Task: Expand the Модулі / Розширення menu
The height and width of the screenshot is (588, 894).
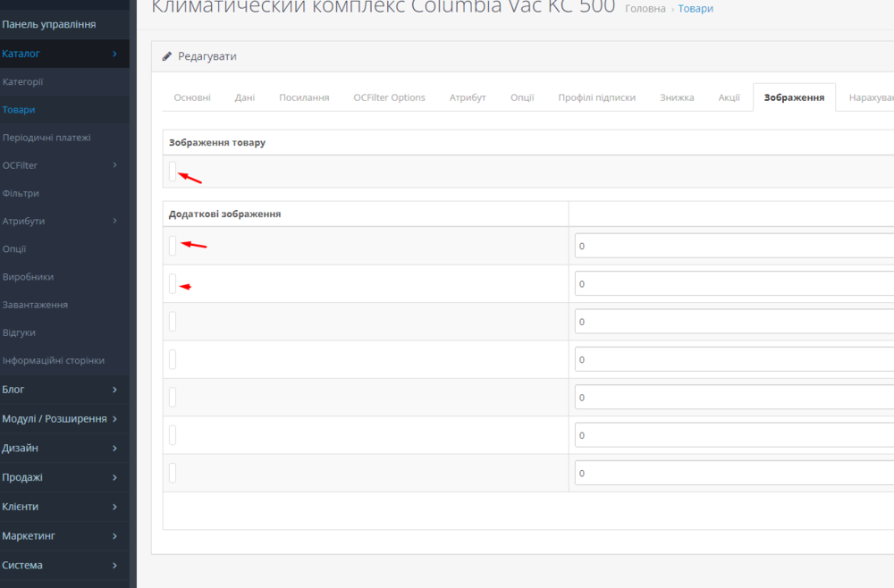Action: (63, 419)
